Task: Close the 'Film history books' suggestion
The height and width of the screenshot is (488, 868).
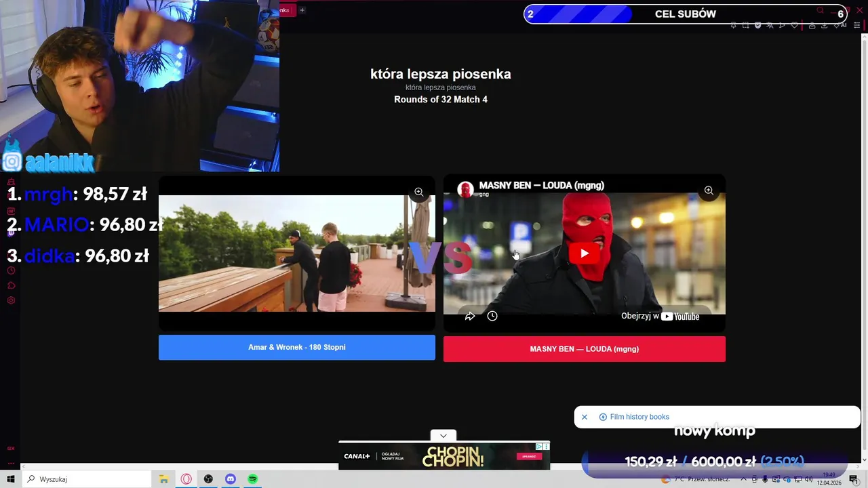Action: (x=585, y=417)
